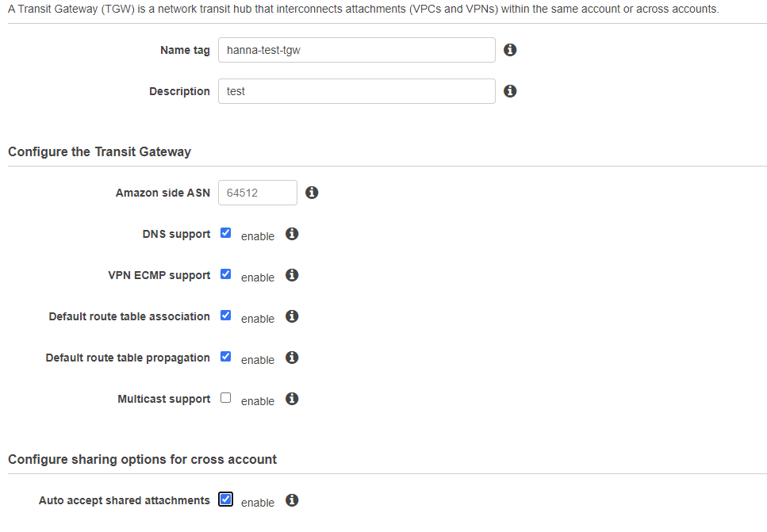This screenshot has height=532, width=767.
Task: Click the Transit Gateway description sentence
Action: click(x=363, y=9)
